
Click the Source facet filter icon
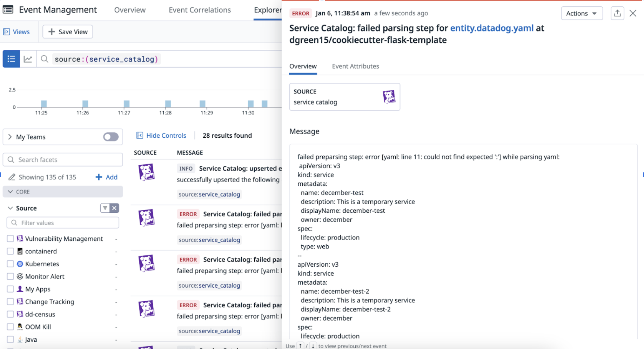105,208
